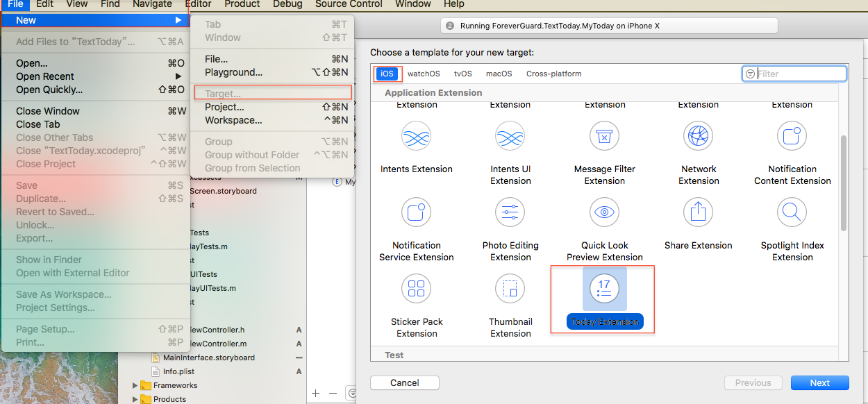Open the View menu
Image resolution: width=868 pixels, height=404 pixels.
click(x=76, y=4)
